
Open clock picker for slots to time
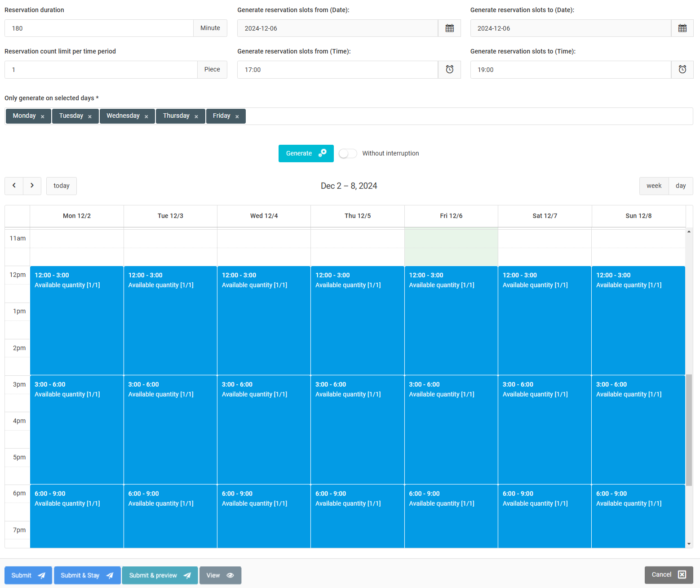682,70
